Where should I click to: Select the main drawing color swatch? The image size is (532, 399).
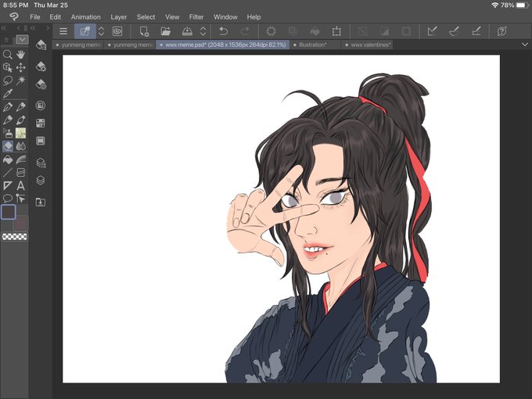click(9, 212)
